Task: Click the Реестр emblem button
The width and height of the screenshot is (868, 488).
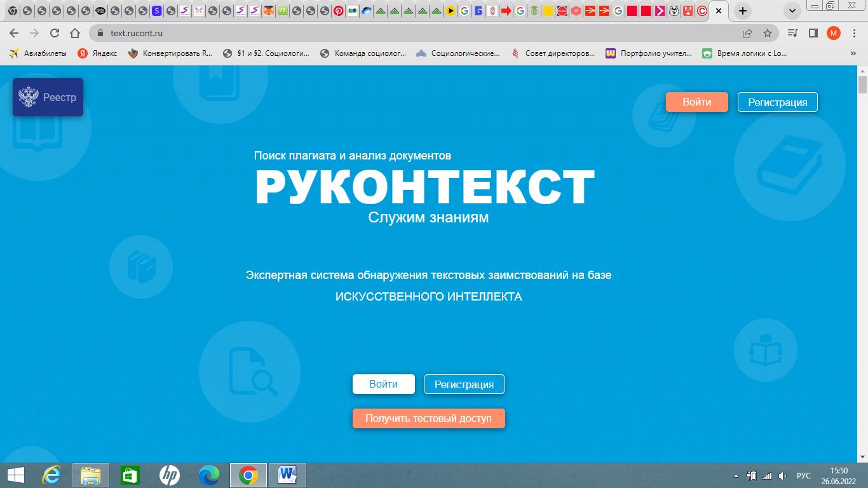Action: pos(48,97)
